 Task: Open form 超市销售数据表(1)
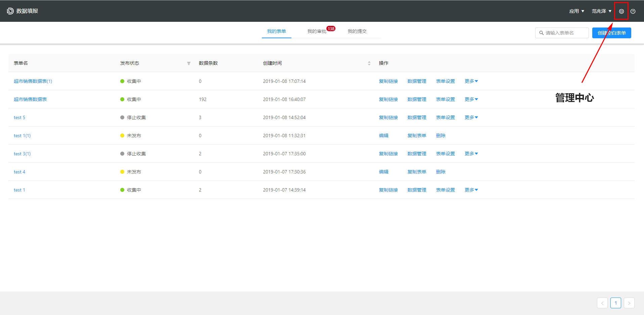pos(33,81)
